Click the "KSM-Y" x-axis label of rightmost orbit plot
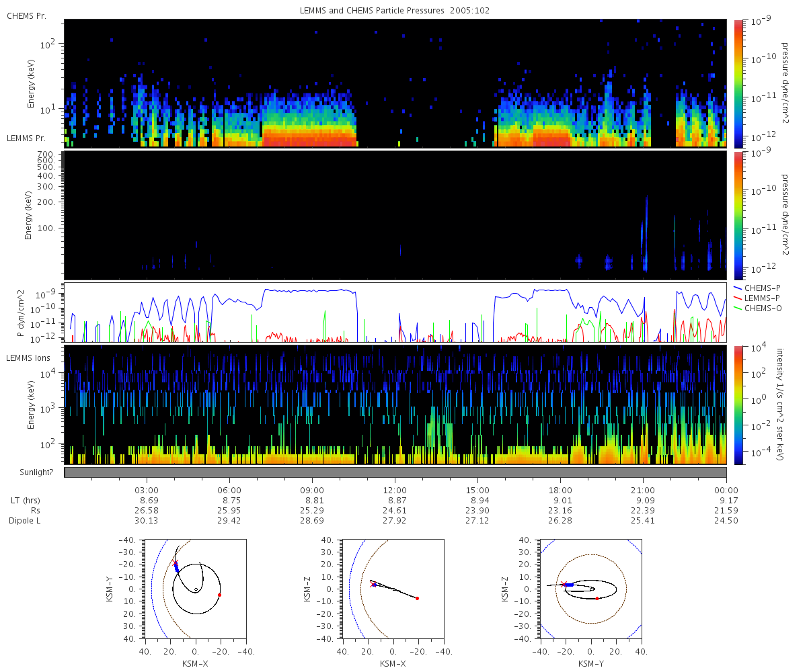The image size is (807, 672). 590,663
